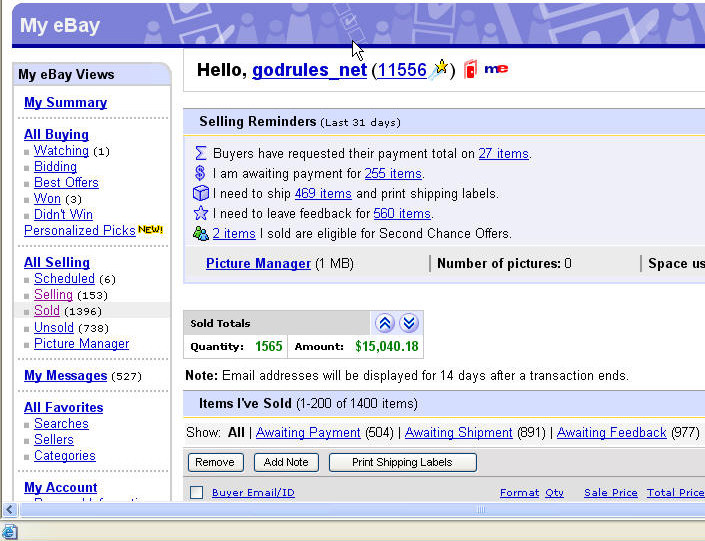Expand Sold Totals with the down-arrow button
Viewport: 705px width, 541px height.
tap(409, 323)
